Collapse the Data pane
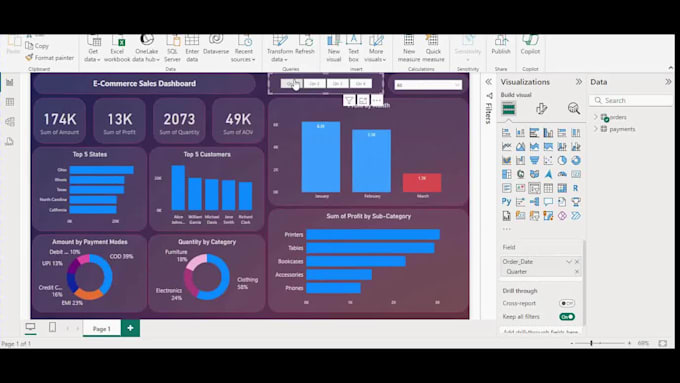This screenshot has height=383, width=680. pos(668,82)
